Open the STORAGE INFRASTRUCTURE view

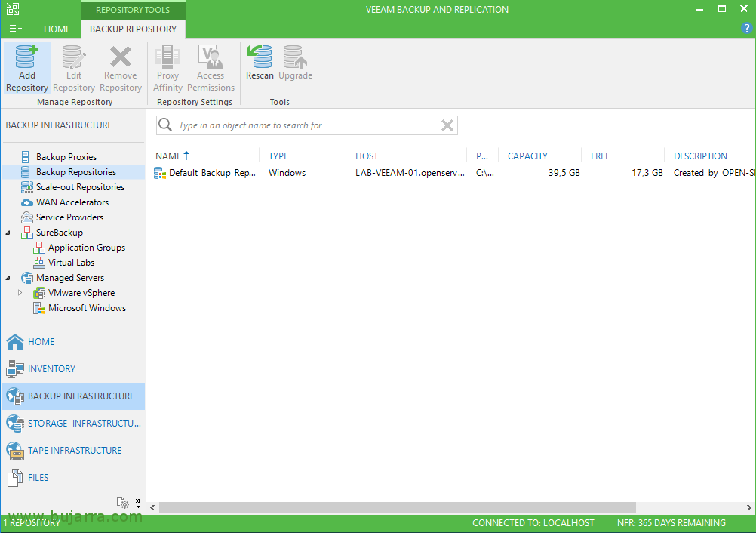tap(73, 424)
